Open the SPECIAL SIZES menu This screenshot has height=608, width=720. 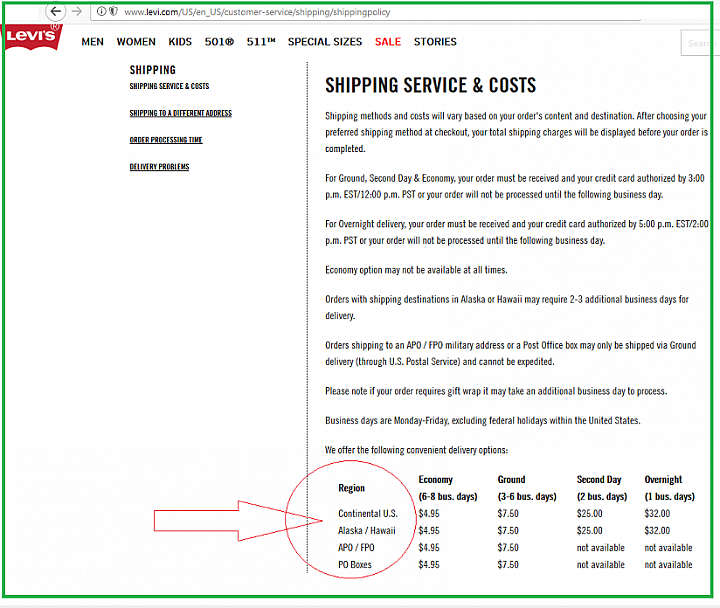point(325,42)
